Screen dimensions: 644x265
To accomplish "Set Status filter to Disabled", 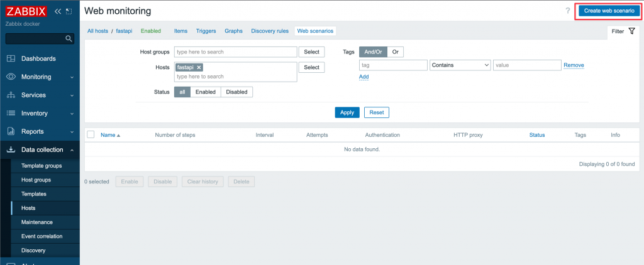I will tap(236, 92).
